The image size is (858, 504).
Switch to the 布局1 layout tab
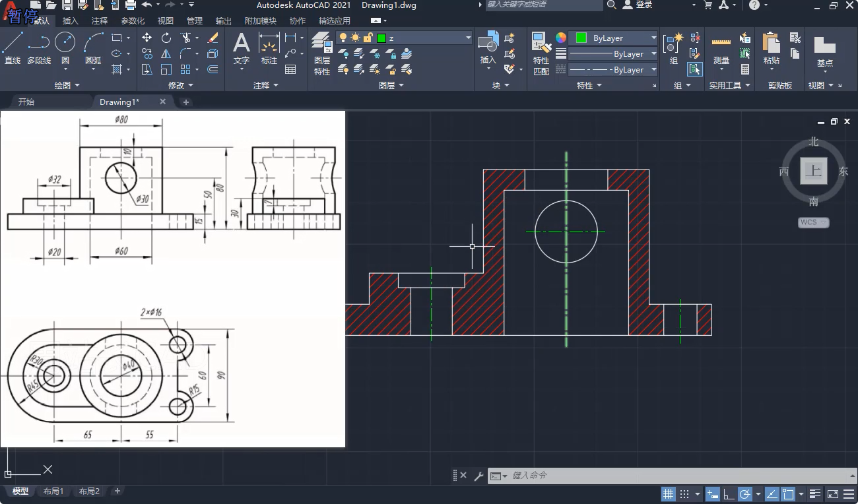click(53, 491)
